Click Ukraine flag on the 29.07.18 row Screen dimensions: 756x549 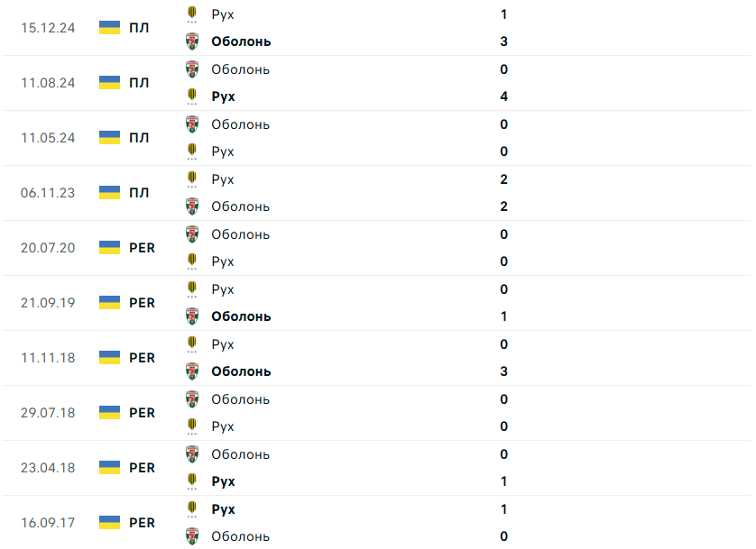coord(109,413)
